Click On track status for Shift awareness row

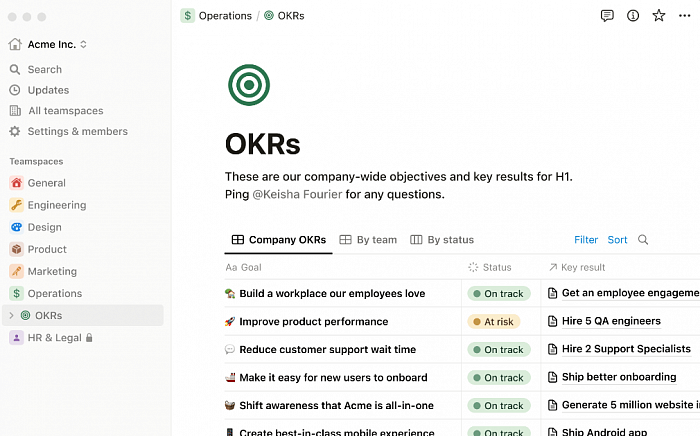pos(499,406)
